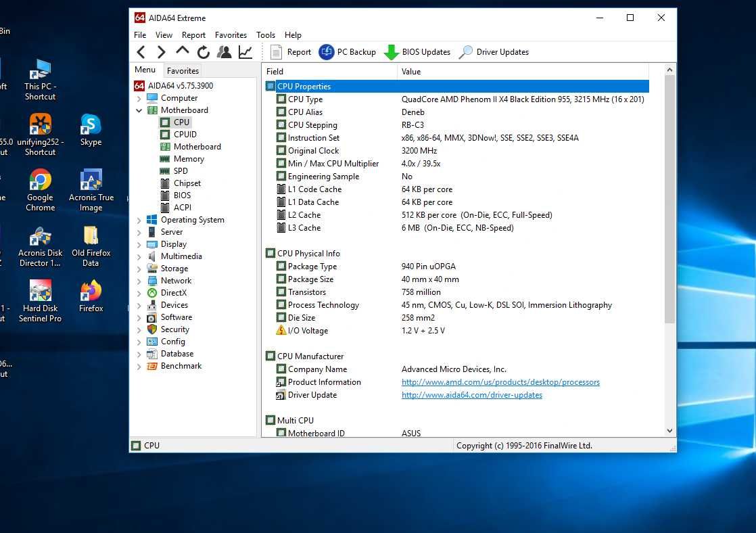The image size is (756, 533).
Task: Open Acronis Disk Director desktop shortcut
Action: tap(40, 246)
